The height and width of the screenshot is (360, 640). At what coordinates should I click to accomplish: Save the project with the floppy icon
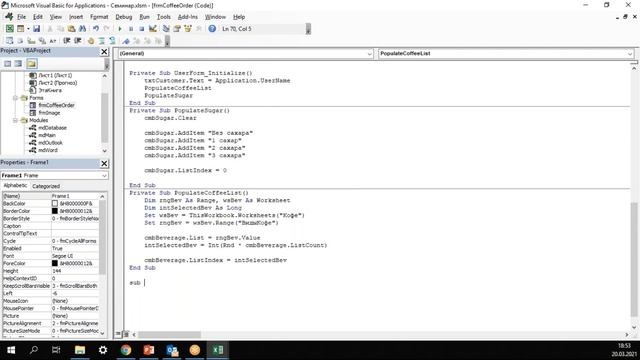click(x=36, y=29)
